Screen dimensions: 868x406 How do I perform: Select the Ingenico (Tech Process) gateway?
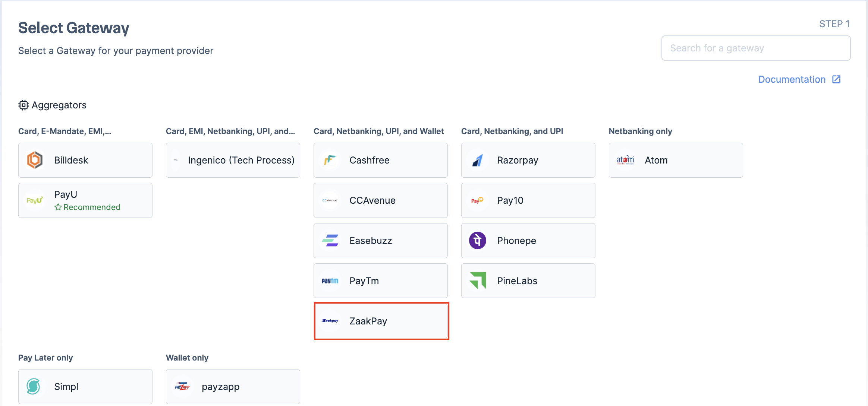tap(233, 160)
